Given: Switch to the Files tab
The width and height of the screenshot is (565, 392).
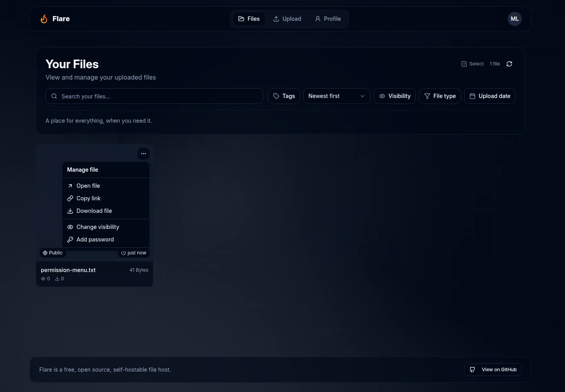Looking at the screenshot, I should (x=249, y=19).
